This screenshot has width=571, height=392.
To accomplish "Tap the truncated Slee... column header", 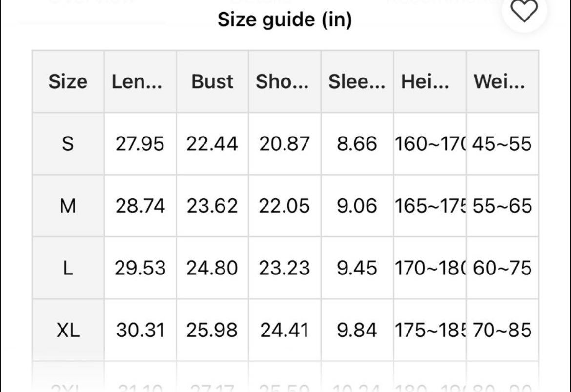I will [357, 81].
